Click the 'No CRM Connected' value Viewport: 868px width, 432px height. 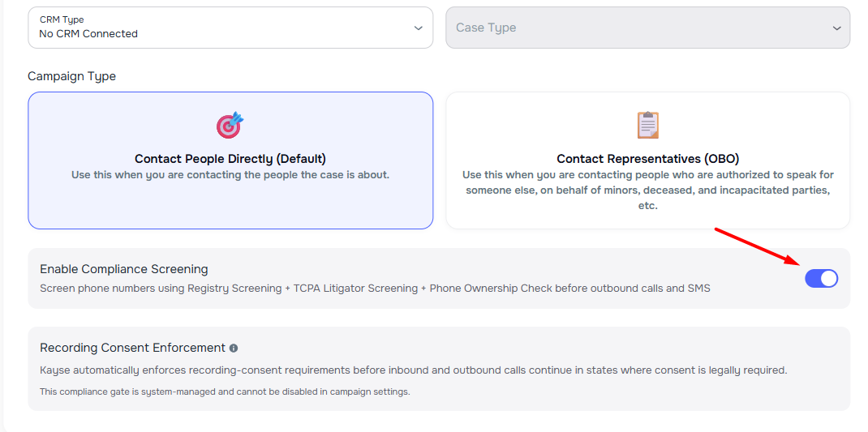(88, 34)
